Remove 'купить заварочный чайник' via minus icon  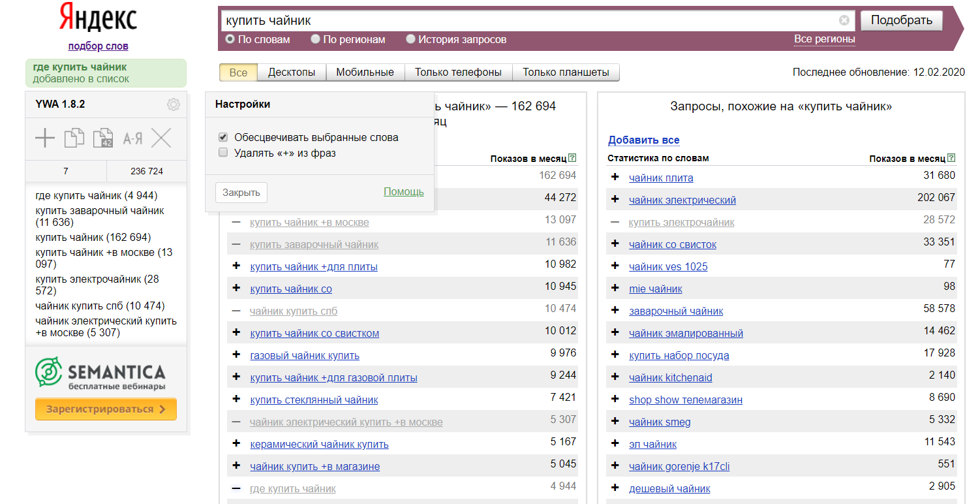236,244
